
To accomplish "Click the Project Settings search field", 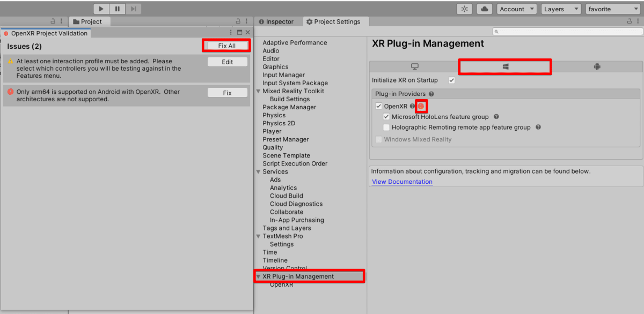I will click(x=567, y=32).
